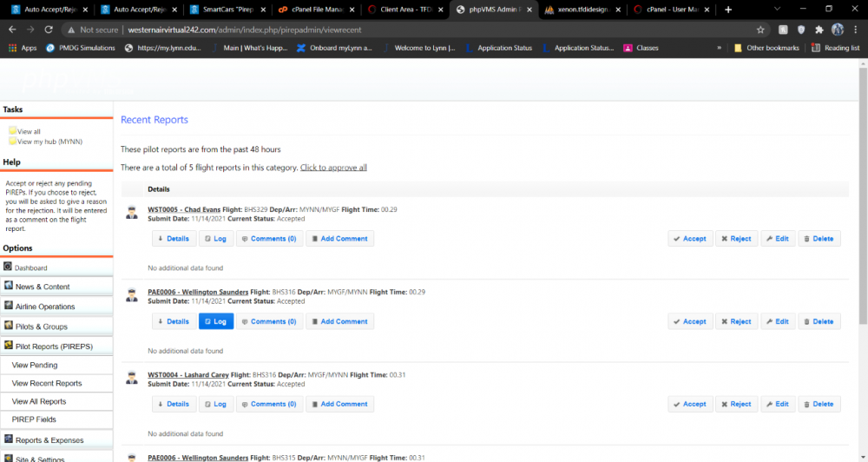Click pilot avatar beside WST0004 Lashard Carey

point(132,379)
